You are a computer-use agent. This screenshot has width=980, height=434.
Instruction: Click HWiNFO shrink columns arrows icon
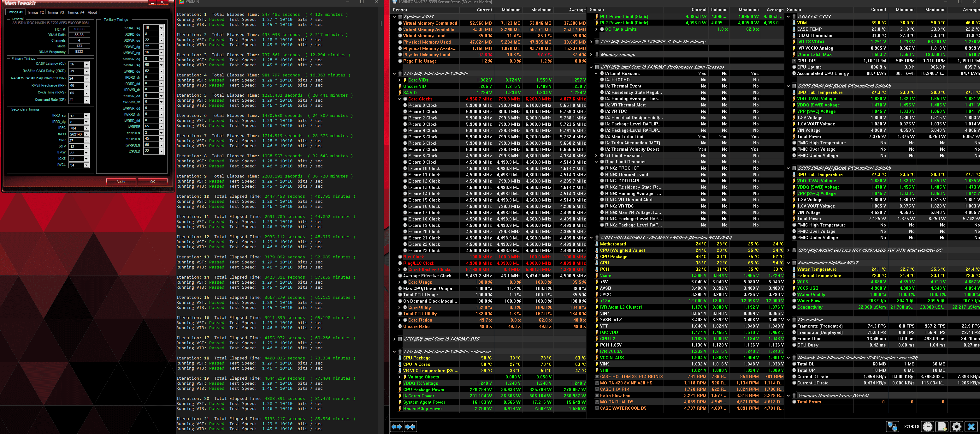(x=410, y=426)
